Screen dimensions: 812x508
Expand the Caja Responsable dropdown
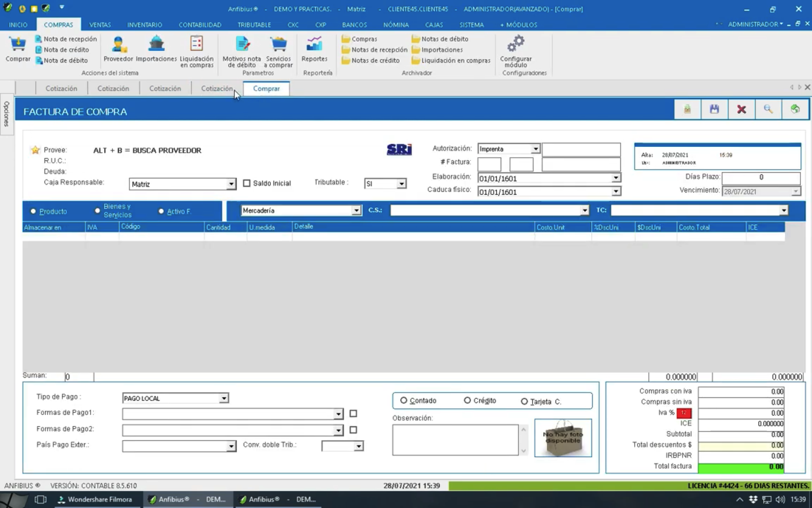pos(231,184)
